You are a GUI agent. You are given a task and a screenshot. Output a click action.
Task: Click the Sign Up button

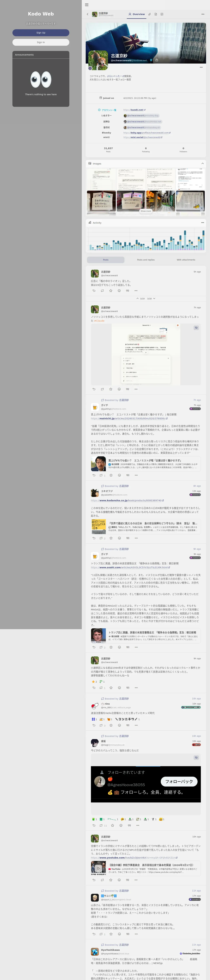coord(41,33)
